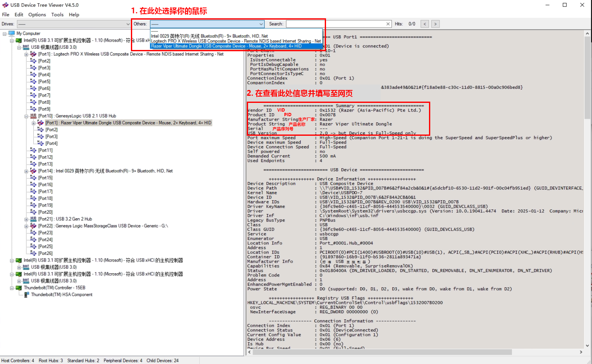This screenshot has height=364, width=592.
Task: Click the USB port icon beside [Port13]
Action: (33, 164)
